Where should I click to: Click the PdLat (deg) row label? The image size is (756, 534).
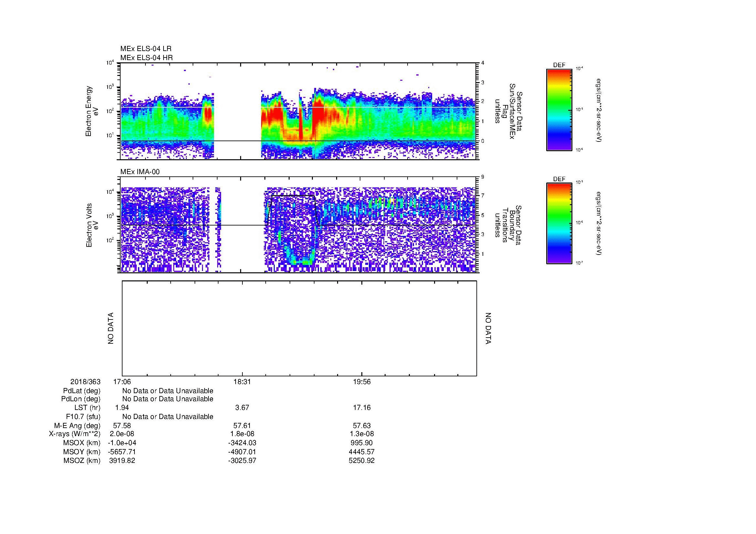(82, 391)
